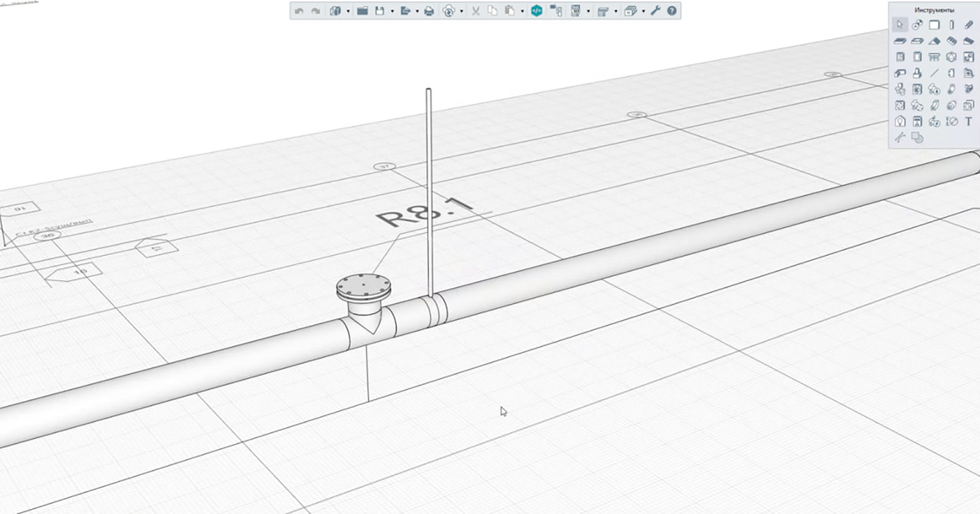Image resolution: width=980 pixels, height=514 pixels.
Task: Expand dropdown next to save icon
Action: pos(392,11)
